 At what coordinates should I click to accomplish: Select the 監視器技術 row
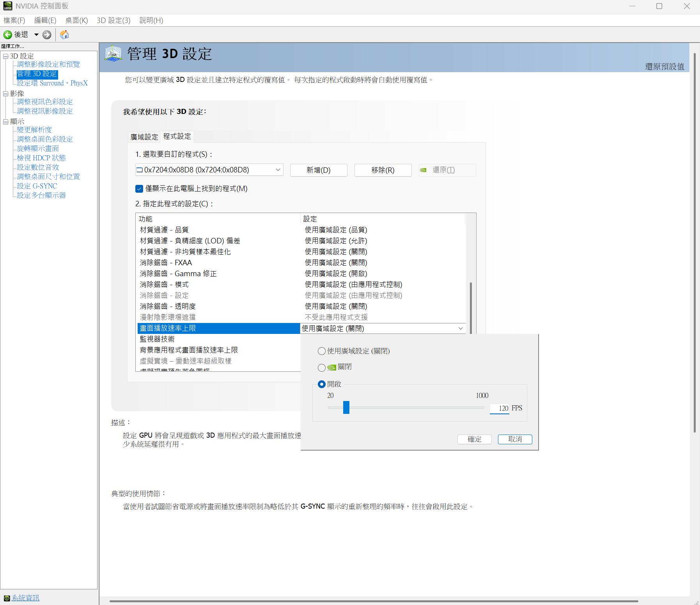click(x=219, y=339)
